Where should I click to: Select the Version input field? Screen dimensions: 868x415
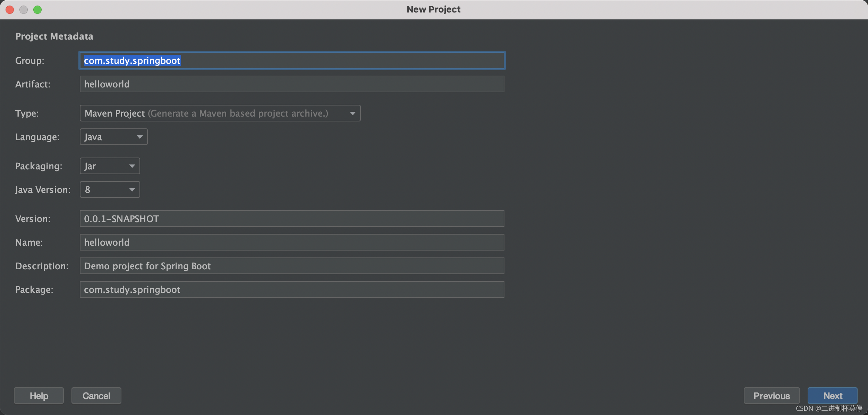tap(292, 218)
